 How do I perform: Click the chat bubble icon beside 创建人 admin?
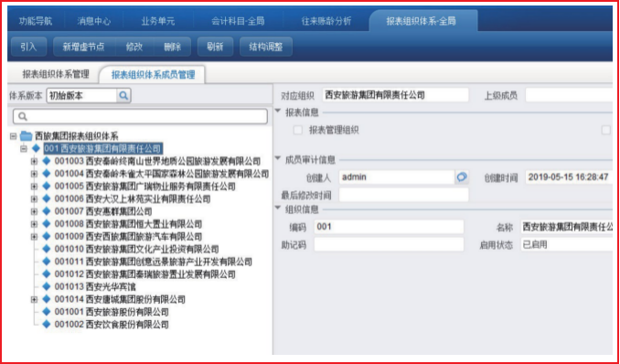461,177
